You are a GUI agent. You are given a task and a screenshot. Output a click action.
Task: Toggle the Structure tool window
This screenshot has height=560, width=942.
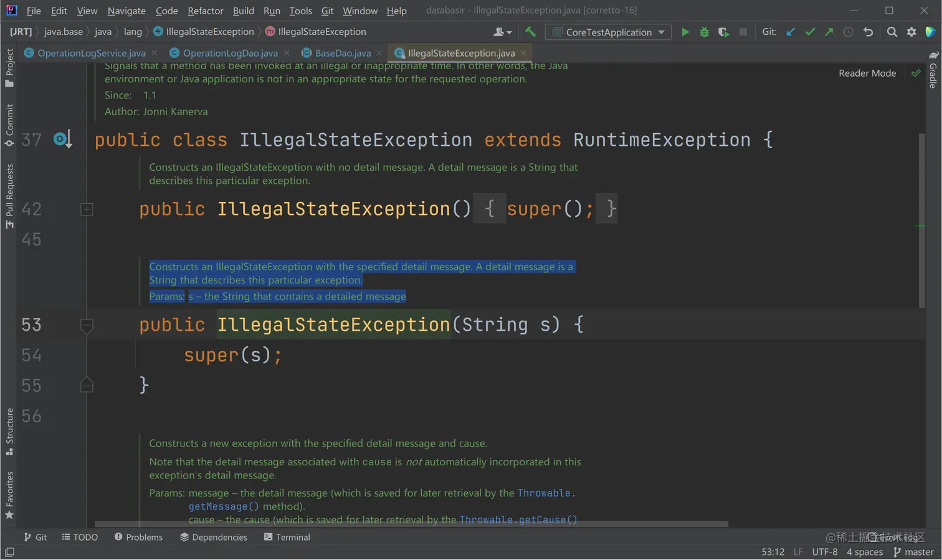(9, 431)
